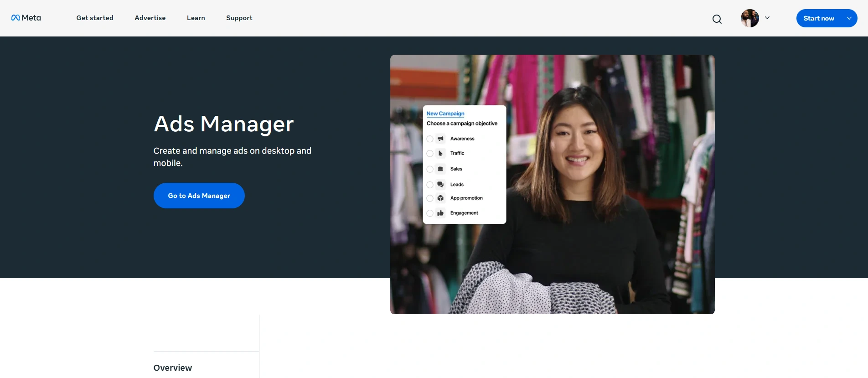Viewport: 868px width, 378px height.
Task: Expand the account chevron beside avatar
Action: pos(767,18)
